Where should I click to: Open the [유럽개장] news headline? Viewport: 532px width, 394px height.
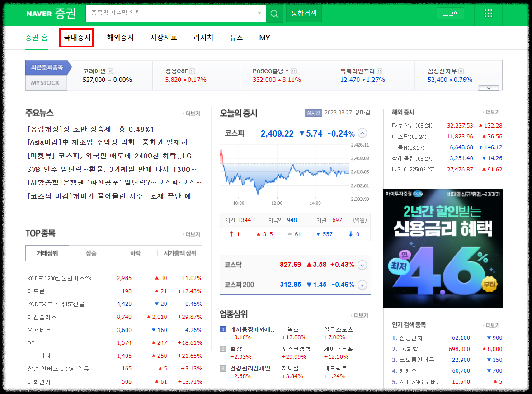(x=90, y=129)
